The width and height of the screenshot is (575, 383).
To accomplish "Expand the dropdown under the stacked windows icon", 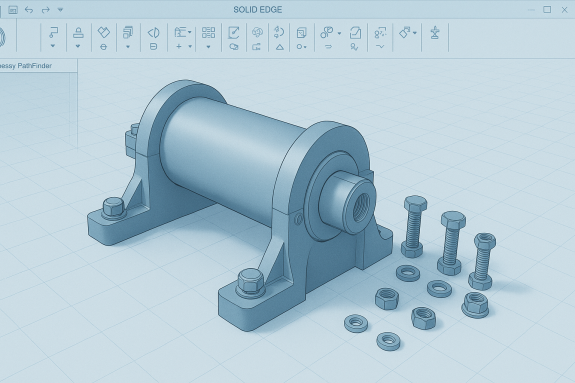I will [128, 47].
